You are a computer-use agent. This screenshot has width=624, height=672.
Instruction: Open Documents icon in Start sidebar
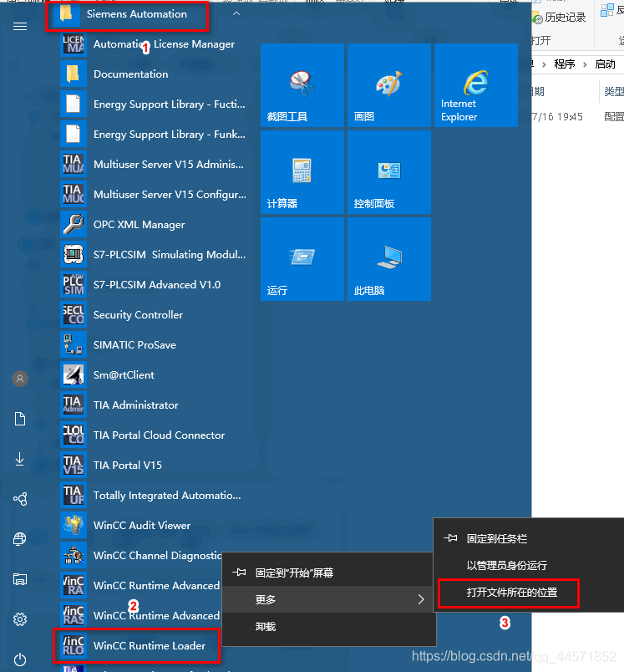20,419
